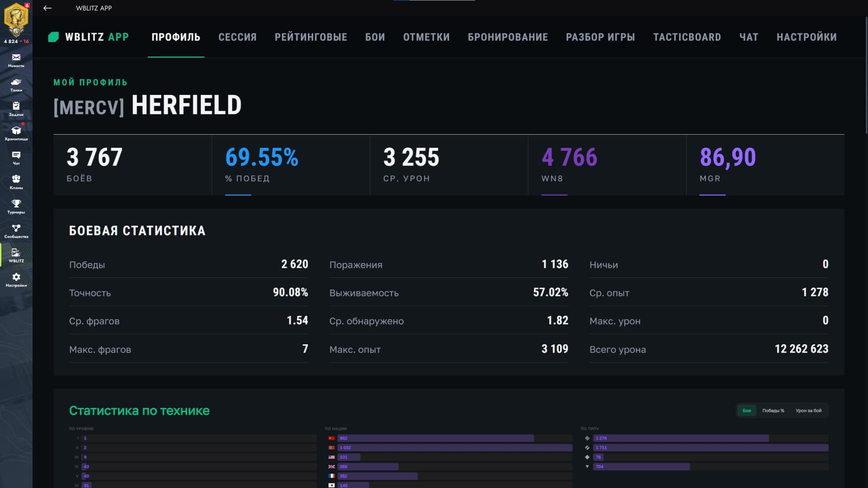
Task: Switch vehicle stats to Победы %
Action: tap(773, 411)
